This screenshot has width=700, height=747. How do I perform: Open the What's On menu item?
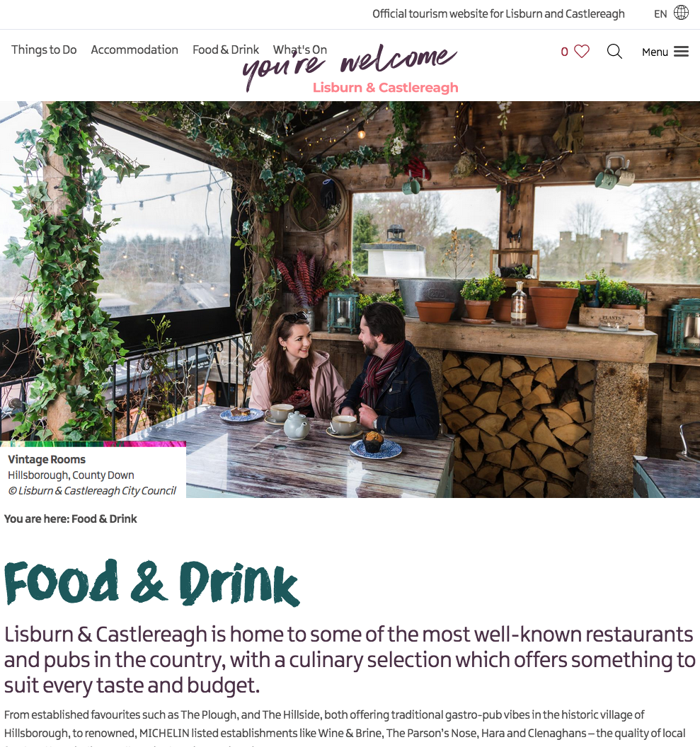pyautogui.click(x=299, y=50)
